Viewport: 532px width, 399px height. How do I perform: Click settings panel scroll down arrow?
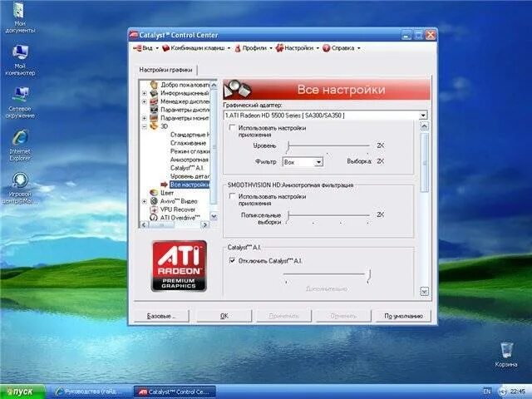pos(424,291)
